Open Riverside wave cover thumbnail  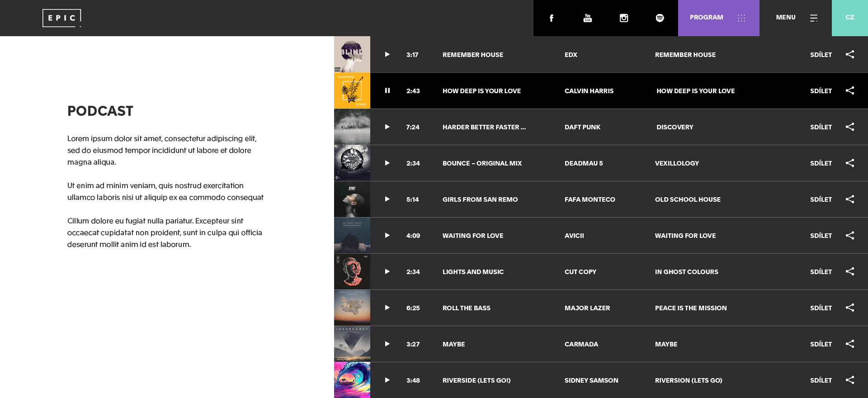pyautogui.click(x=352, y=380)
